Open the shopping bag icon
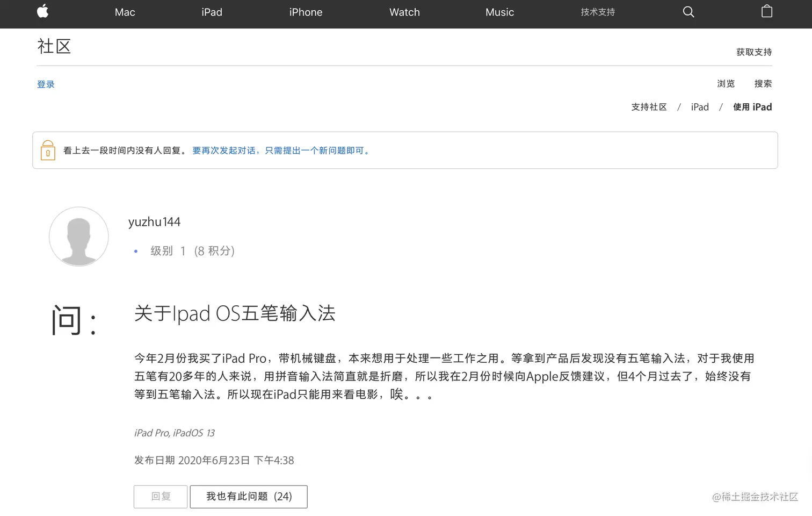 point(767,11)
